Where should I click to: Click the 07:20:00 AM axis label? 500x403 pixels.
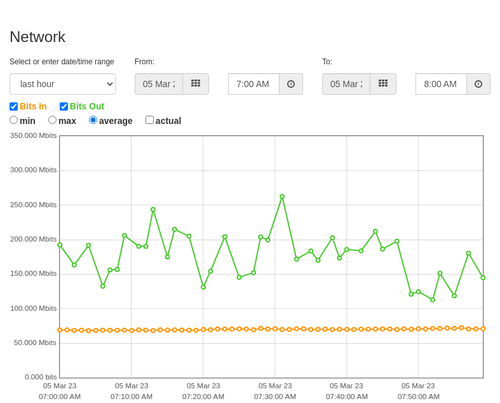click(x=203, y=397)
